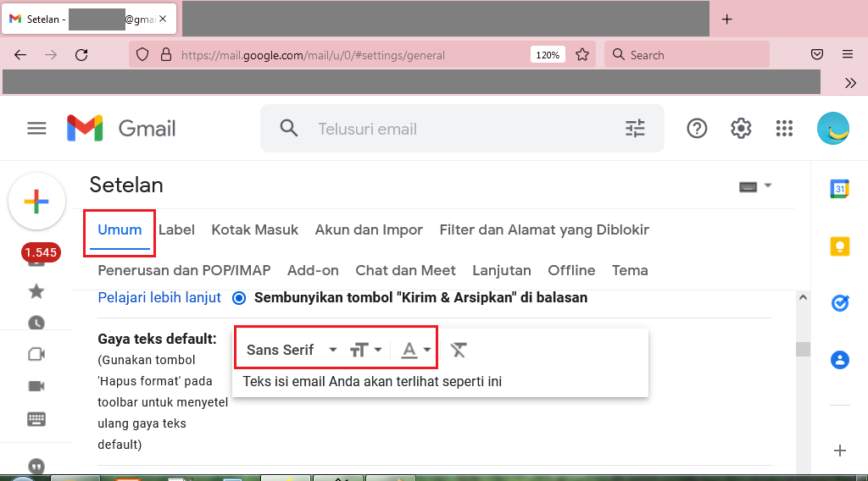Open input tools keyboard dropdown
Screen dimensions: 868x481
755,186
